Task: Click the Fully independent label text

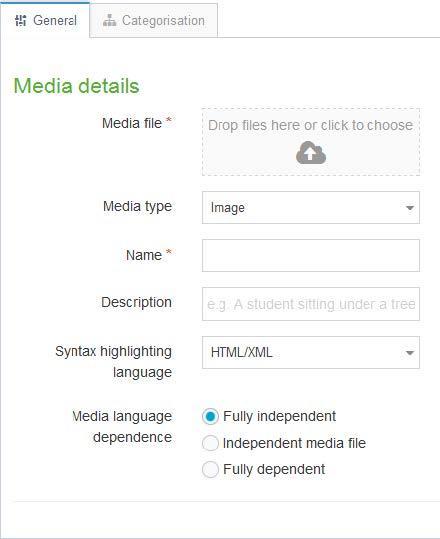Action: tap(279, 416)
